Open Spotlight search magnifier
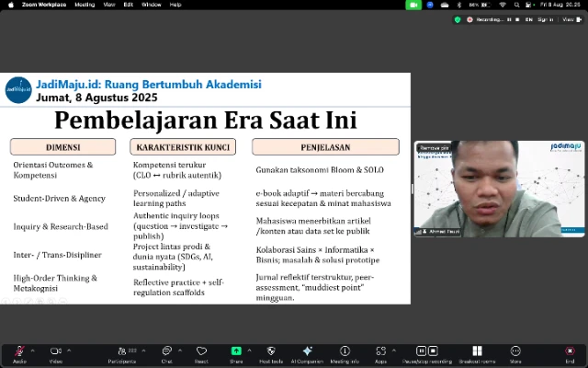Viewport: 588px width, 368px height. click(516, 5)
